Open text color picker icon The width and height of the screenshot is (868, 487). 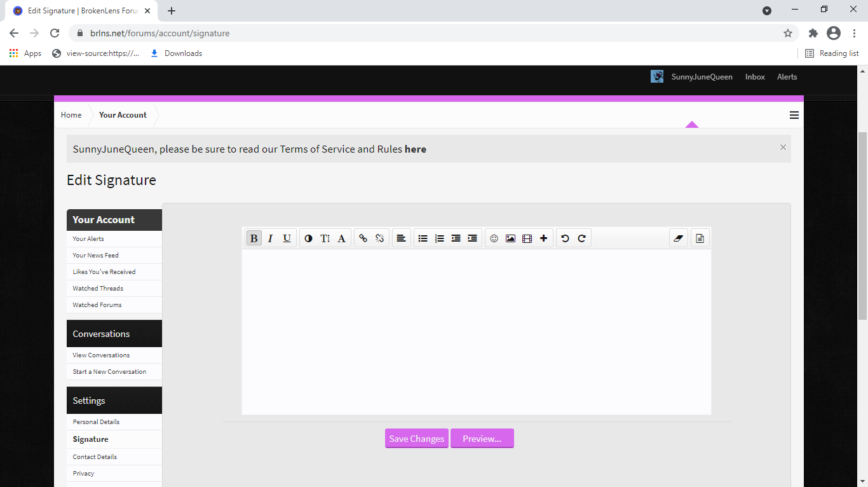tap(308, 238)
